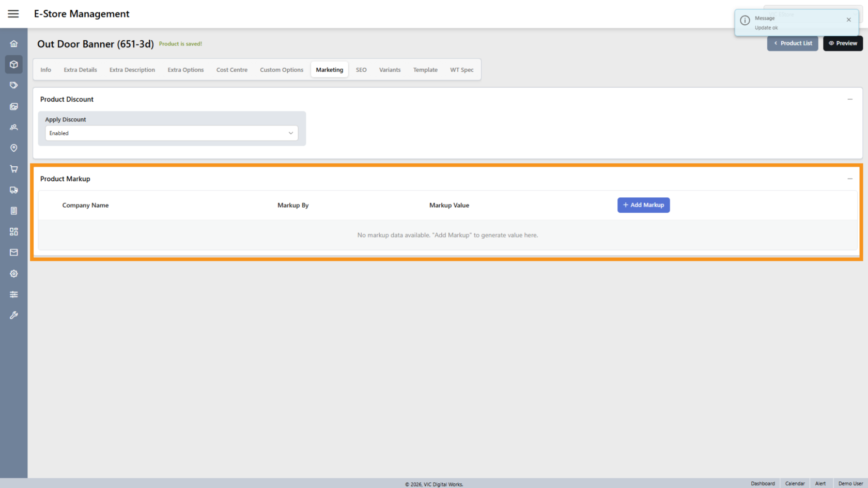Click the Add Markup button
The height and width of the screenshot is (488, 868).
[643, 205]
